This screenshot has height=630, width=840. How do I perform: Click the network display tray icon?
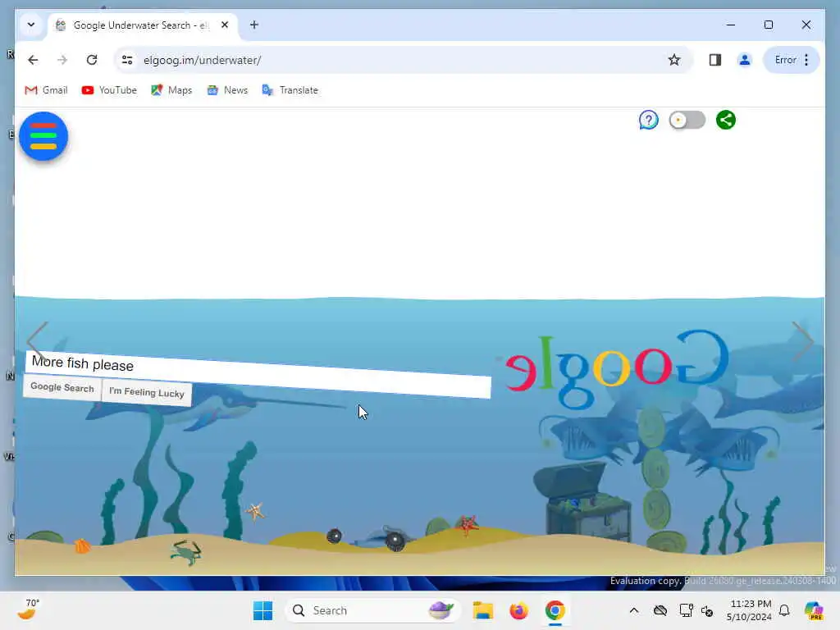click(685, 610)
